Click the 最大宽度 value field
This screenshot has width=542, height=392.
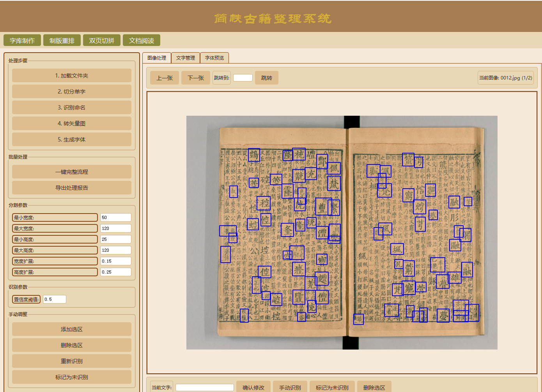116,228
